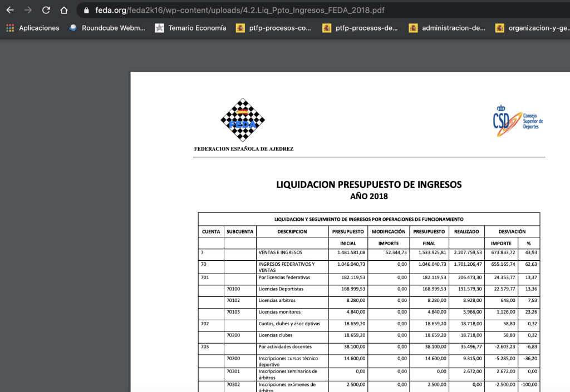Open the administracion-de bookmark

pos(447,28)
